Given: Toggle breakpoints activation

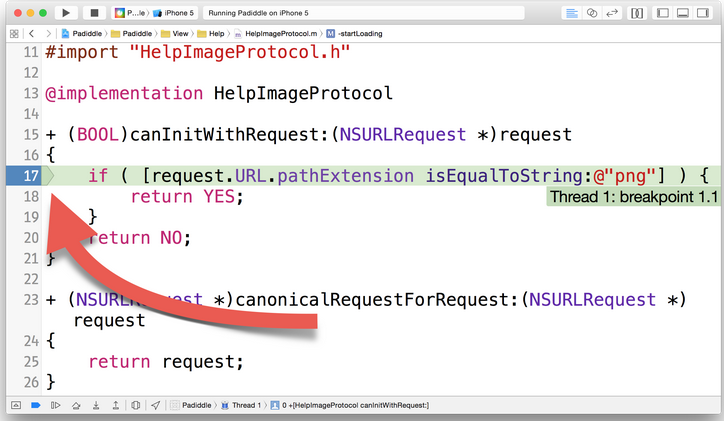Looking at the screenshot, I should (x=36, y=405).
